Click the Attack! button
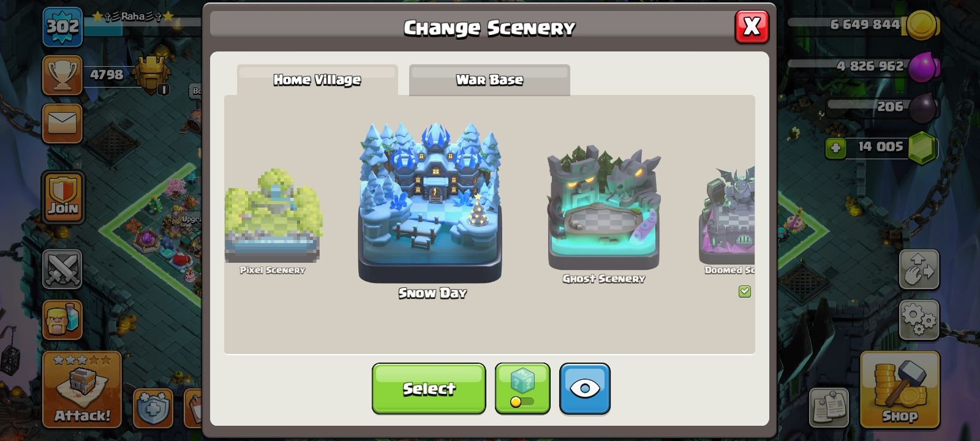 click(x=82, y=390)
